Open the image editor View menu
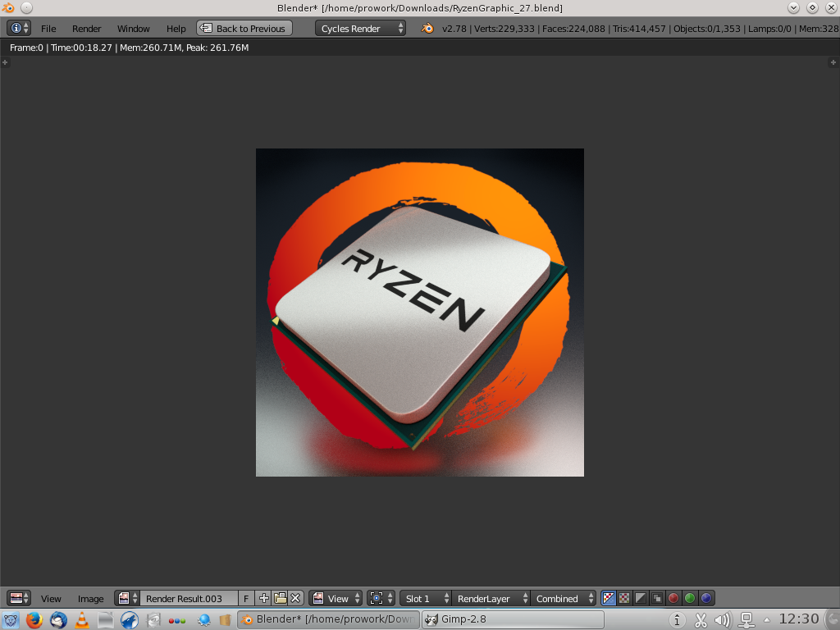This screenshot has width=840, height=630. [51, 599]
